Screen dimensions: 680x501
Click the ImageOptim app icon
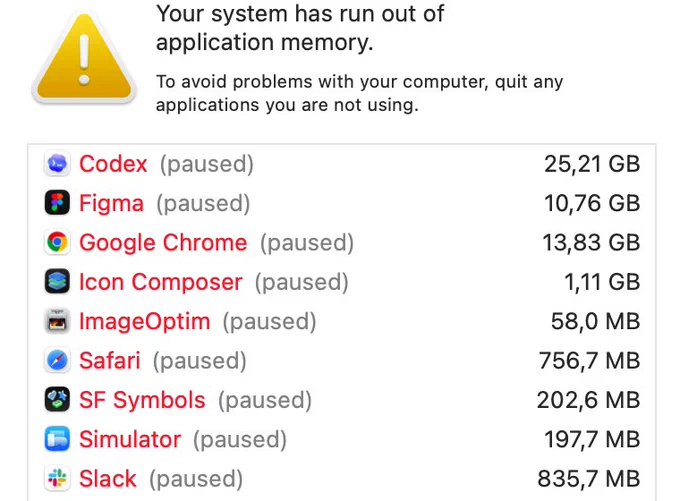57,321
